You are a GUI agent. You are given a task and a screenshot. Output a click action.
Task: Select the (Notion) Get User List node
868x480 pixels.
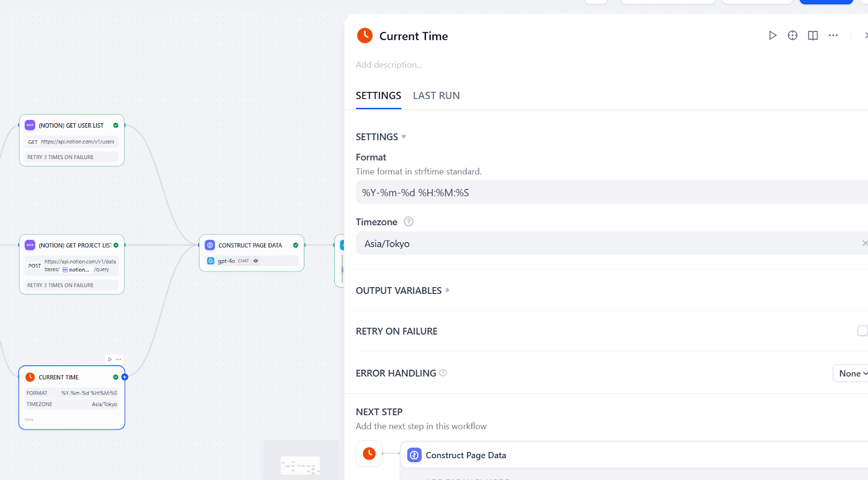[x=71, y=125]
